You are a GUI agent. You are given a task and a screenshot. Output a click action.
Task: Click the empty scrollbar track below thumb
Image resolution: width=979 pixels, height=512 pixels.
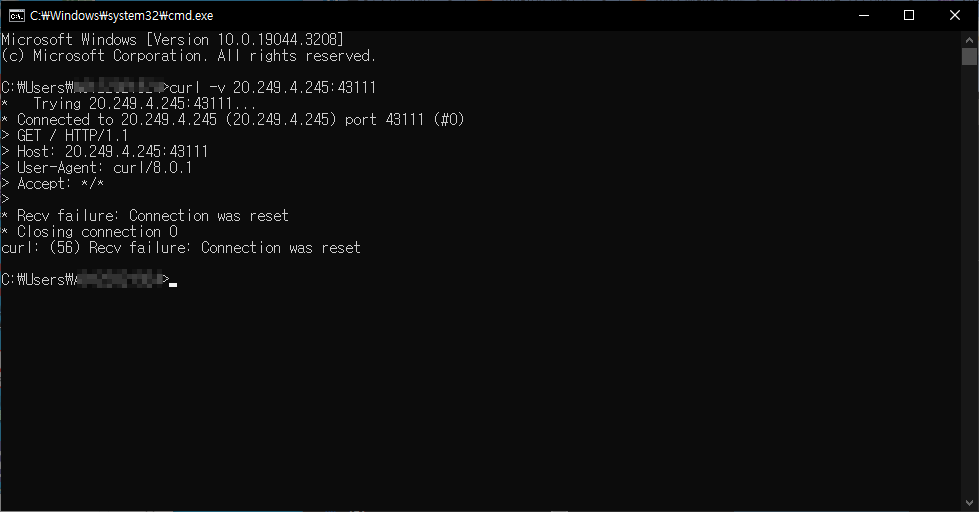969,281
